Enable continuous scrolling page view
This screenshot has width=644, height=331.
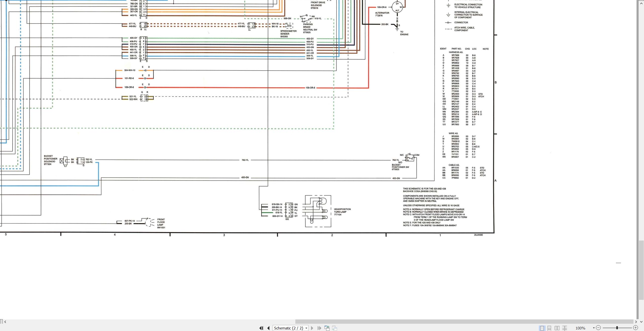coord(549,328)
